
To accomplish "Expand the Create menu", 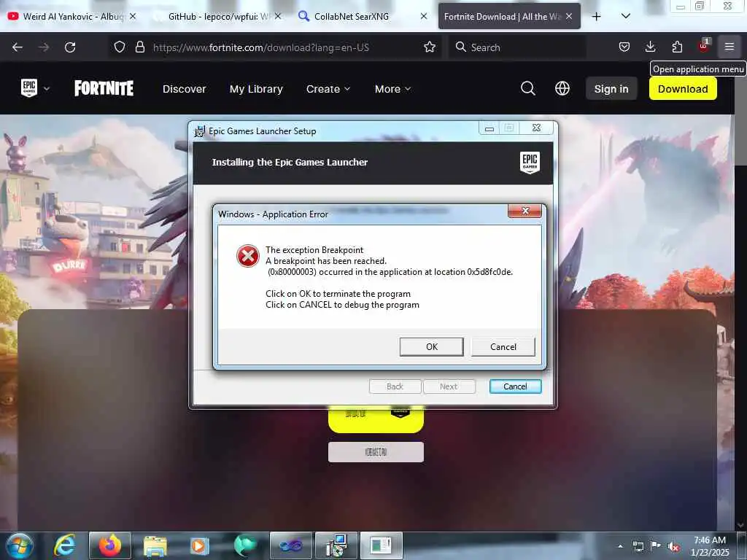I will click(328, 89).
